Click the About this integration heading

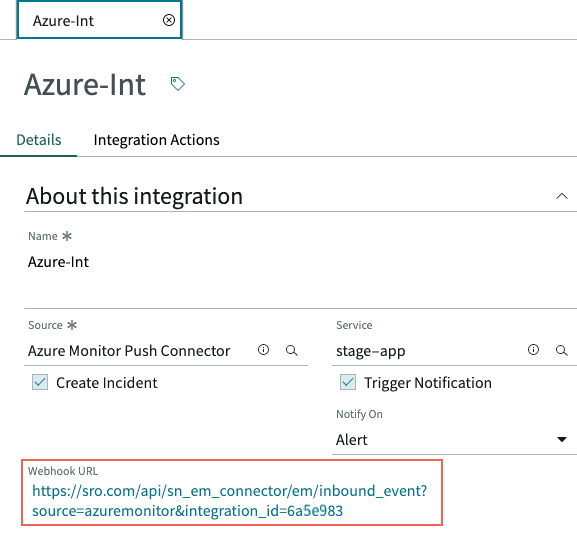pos(134,196)
